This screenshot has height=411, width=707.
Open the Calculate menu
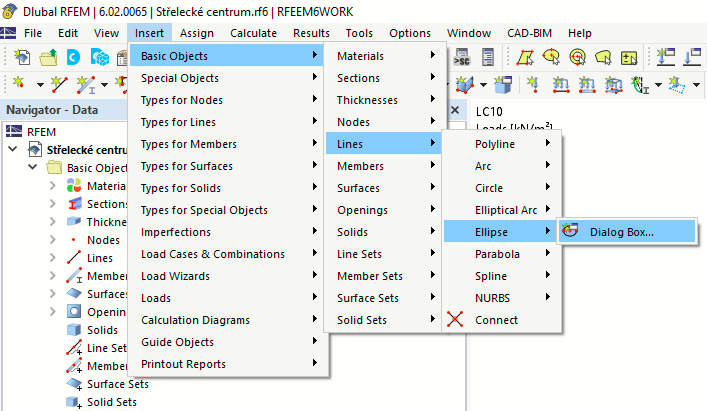coord(253,32)
